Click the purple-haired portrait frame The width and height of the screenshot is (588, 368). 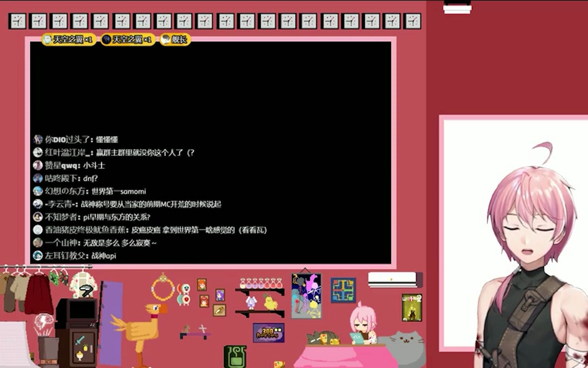click(x=220, y=295)
